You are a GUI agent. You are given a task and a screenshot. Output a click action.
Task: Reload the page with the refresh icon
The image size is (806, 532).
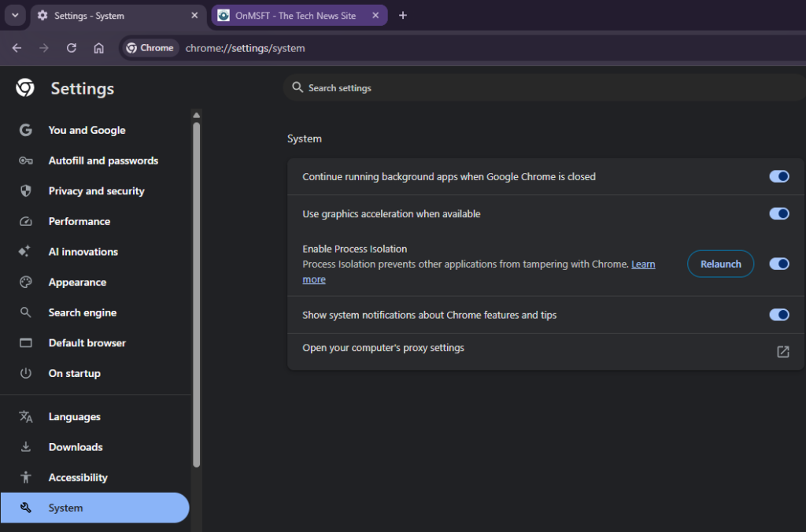[72, 48]
